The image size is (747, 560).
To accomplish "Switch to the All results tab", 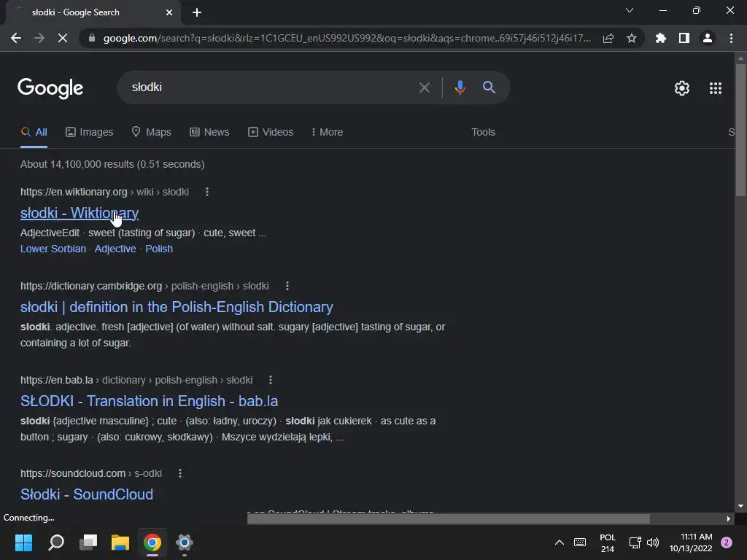I will [x=34, y=132].
